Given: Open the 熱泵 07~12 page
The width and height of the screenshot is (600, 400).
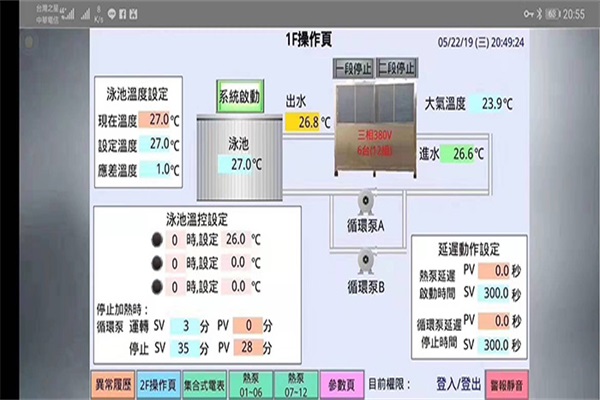Looking at the screenshot, I should click(x=296, y=385).
